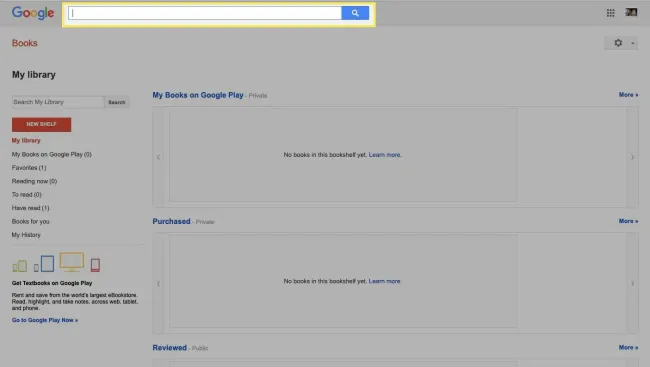650x367 pixels.
Task: Click the blue magnifier search button
Action: click(x=355, y=13)
